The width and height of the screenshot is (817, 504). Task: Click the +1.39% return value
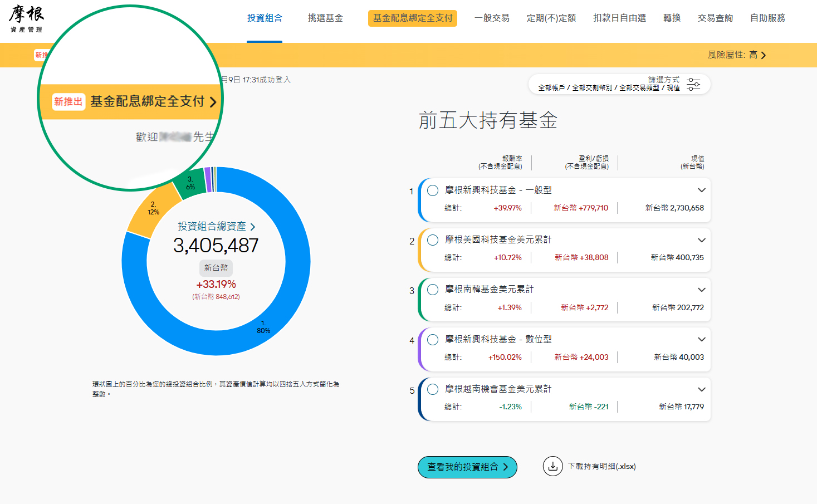[510, 308]
